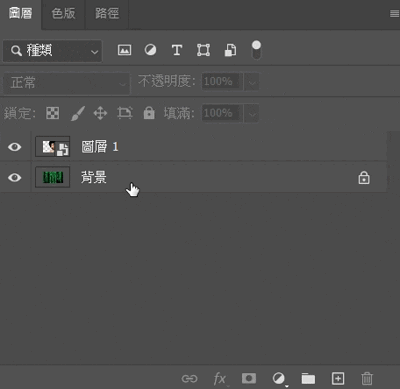The height and width of the screenshot is (389, 400).
Task: Create a new group folder
Action: [308, 379]
